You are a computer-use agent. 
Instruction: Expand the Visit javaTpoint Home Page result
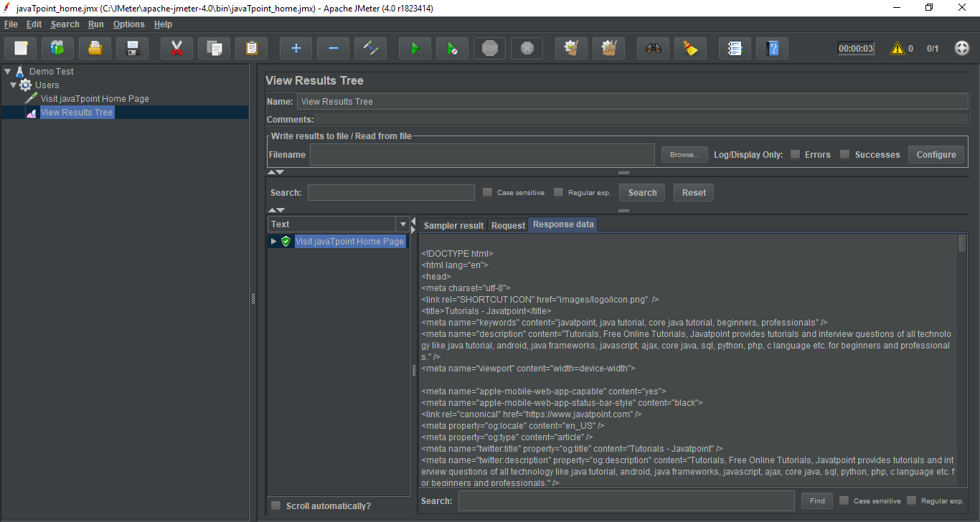pos(273,242)
